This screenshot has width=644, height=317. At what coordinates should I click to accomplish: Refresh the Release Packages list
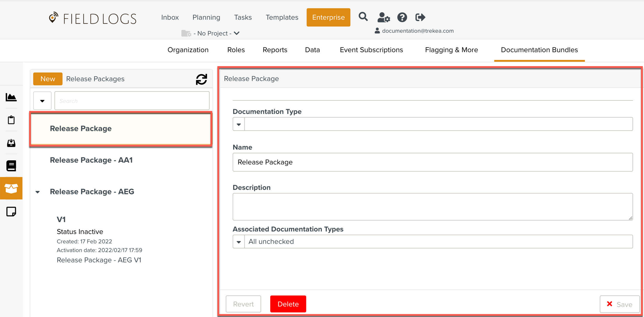tap(201, 79)
